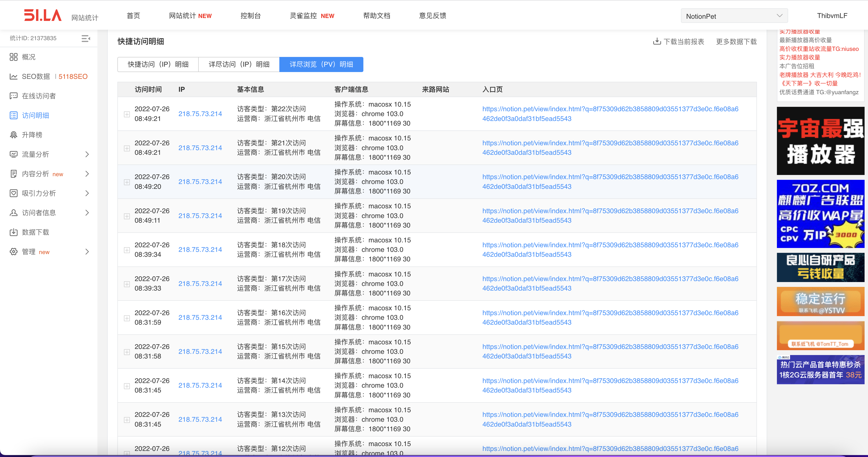Click 更多数据下载 link
Viewport: 868px width, 457px height.
pos(736,41)
